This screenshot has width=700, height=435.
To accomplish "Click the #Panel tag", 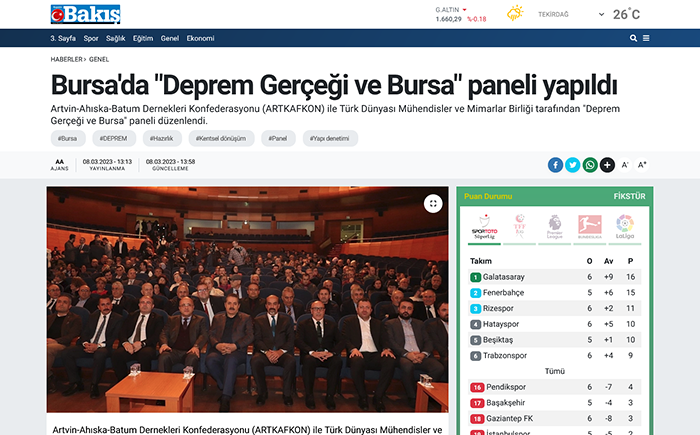I will click(x=278, y=138).
